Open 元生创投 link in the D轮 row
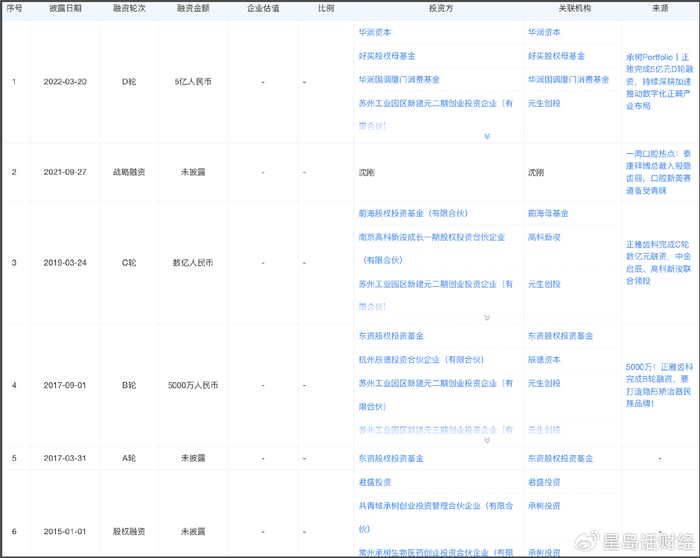The height and width of the screenshot is (558, 700). tap(544, 103)
